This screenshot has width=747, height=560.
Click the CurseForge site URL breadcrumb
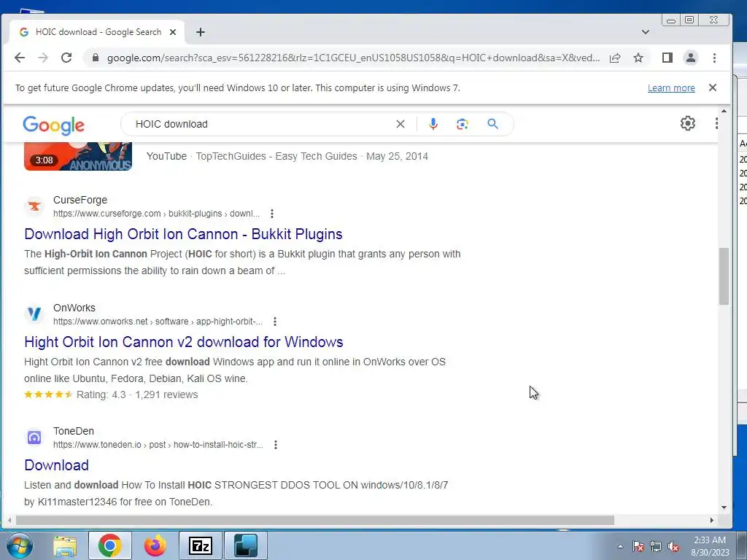pos(156,214)
